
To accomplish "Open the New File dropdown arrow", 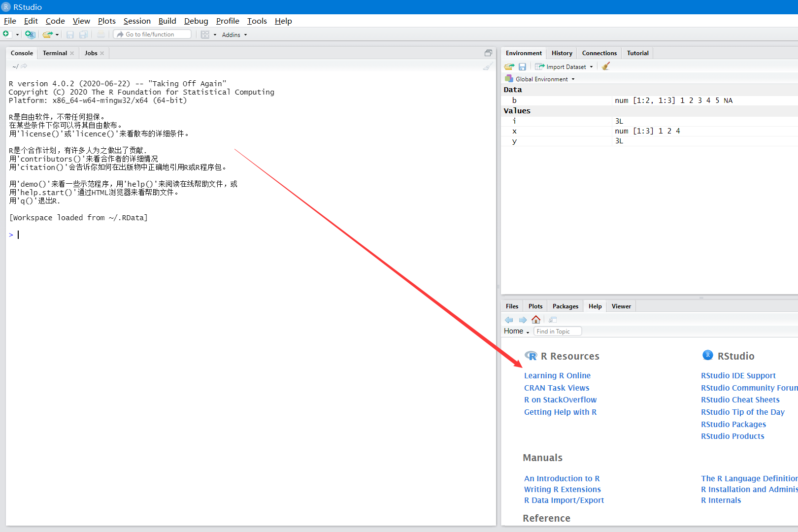I will pyautogui.click(x=17, y=34).
